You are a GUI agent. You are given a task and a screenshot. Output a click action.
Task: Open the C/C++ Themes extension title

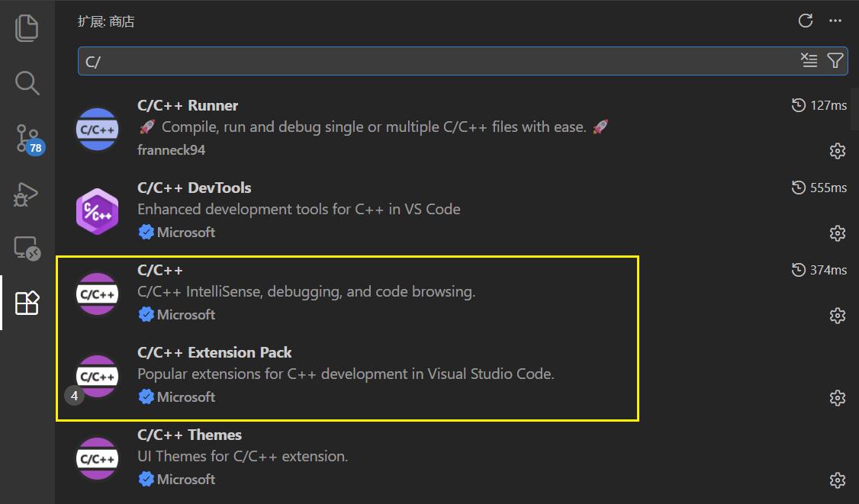coord(189,435)
